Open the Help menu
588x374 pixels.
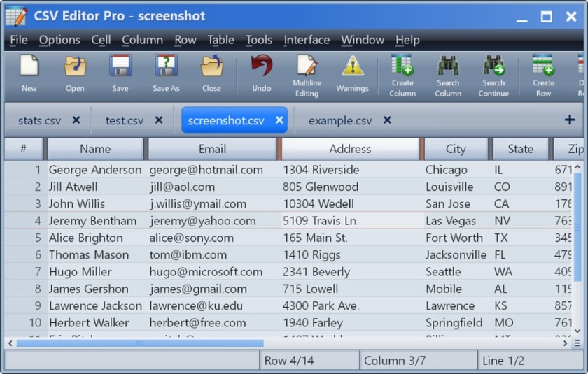(407, 40)
